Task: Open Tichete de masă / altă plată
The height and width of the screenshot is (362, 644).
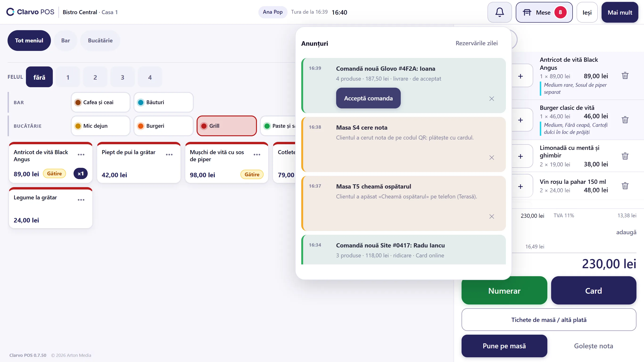Action: (549, 320)
